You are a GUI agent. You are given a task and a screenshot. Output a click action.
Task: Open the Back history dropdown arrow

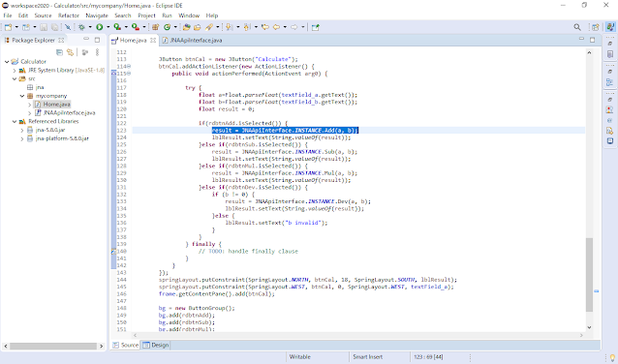(x=285, y=27)
